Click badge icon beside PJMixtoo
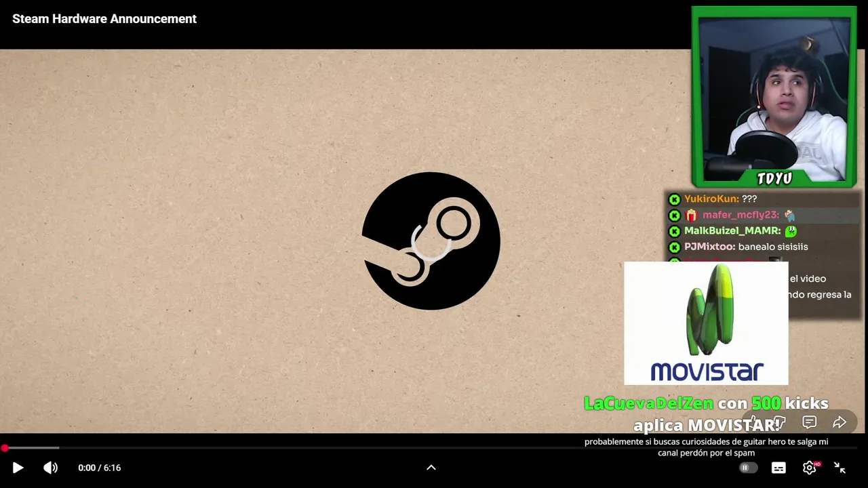The height and width of the screenshot is (488, 868). [x=674, y=247]
